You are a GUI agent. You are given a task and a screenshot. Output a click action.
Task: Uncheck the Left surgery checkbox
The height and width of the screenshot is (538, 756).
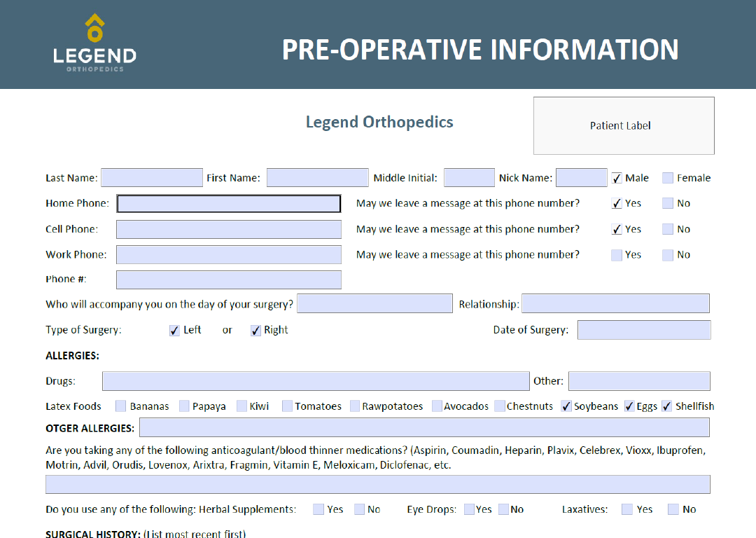[175, 331]
